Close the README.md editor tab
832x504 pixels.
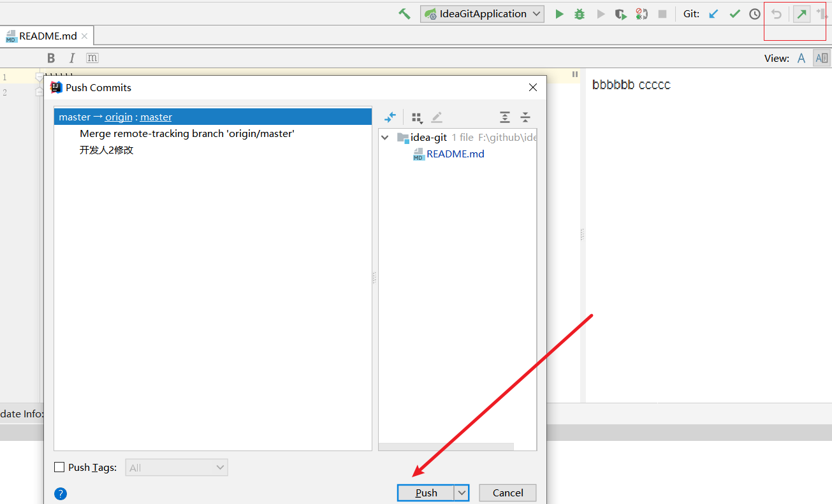[84, 36]
